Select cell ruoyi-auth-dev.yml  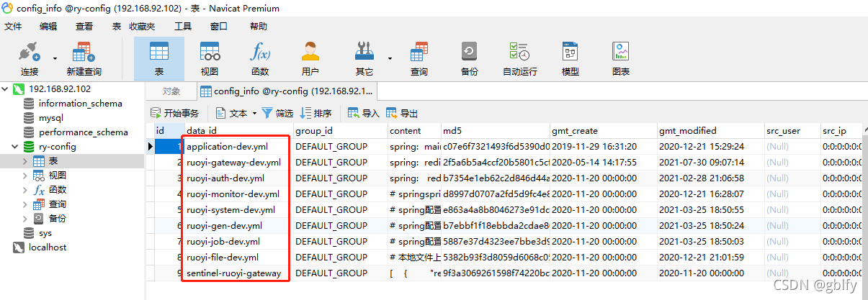click(x=238, y=178)
